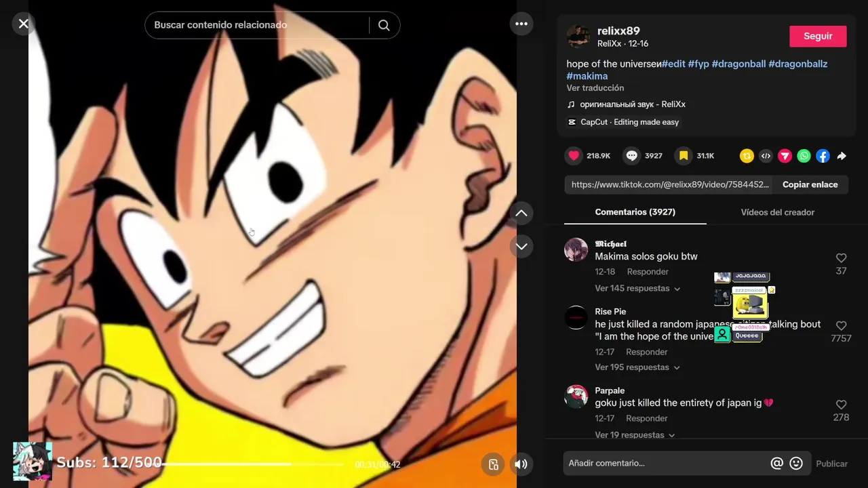Open the #dragonball hashtag
The height and width of the screenshot is (488, 868).
(x=738, y=64)
